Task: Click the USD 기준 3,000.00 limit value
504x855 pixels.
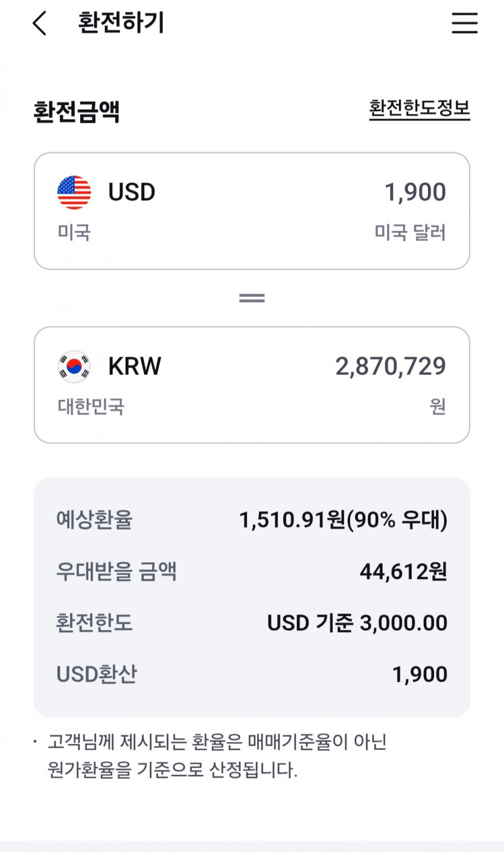Action: coord(357,623)
